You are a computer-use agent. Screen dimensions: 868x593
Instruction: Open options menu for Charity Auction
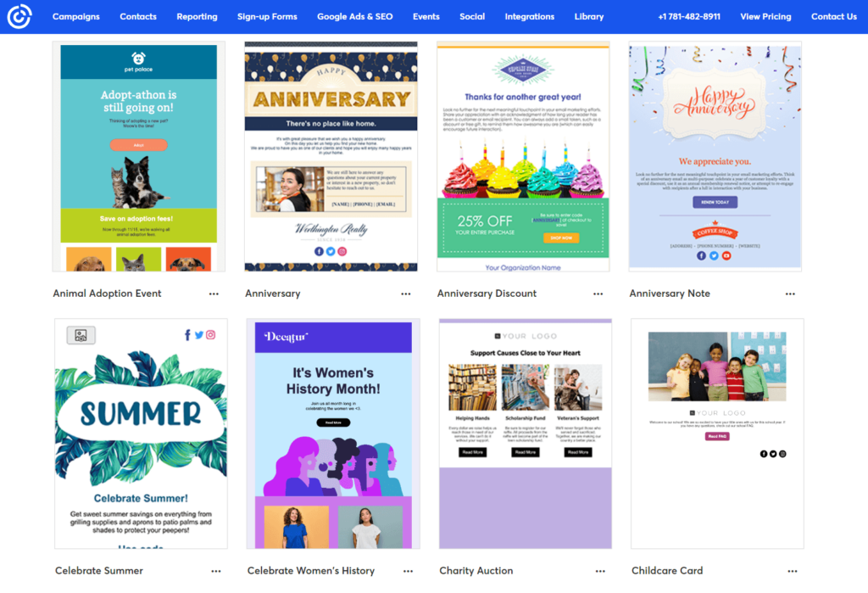point(600,571)
